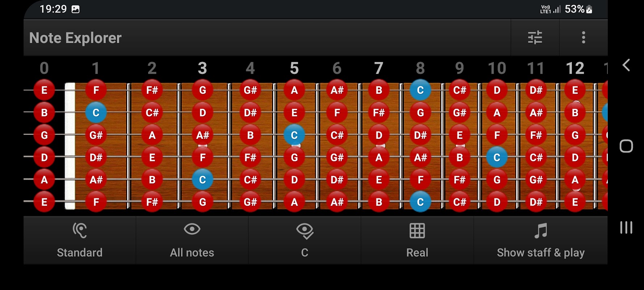644x290 pixels.
Task: Select fret number 5 label
Action: coord(294,68)
